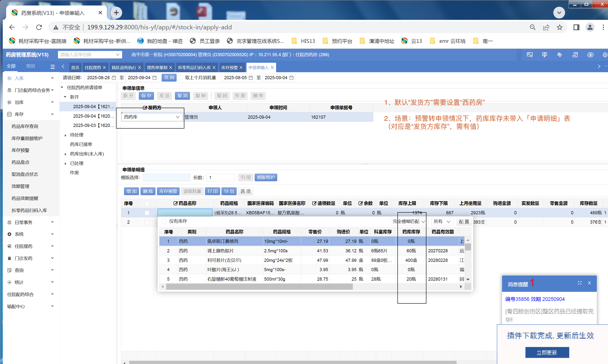Click the 份数 input field
The width and height of the screenshot is (608, 364).
220,177
